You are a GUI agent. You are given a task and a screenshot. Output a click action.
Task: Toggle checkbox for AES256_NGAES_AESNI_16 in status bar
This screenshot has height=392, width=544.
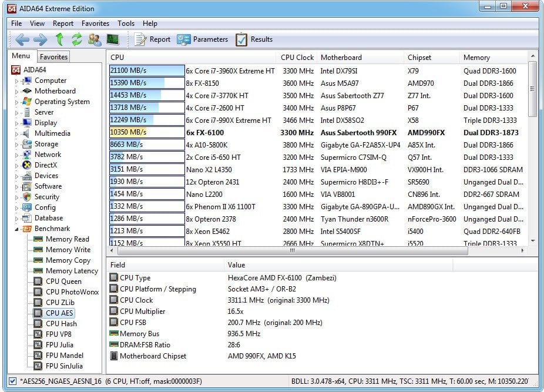click(x=13, y=381)
